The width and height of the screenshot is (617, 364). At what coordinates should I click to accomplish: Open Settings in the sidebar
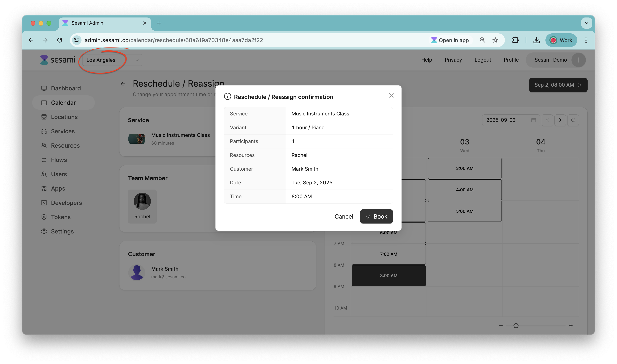pyautogui.click(x=62, y=231)
